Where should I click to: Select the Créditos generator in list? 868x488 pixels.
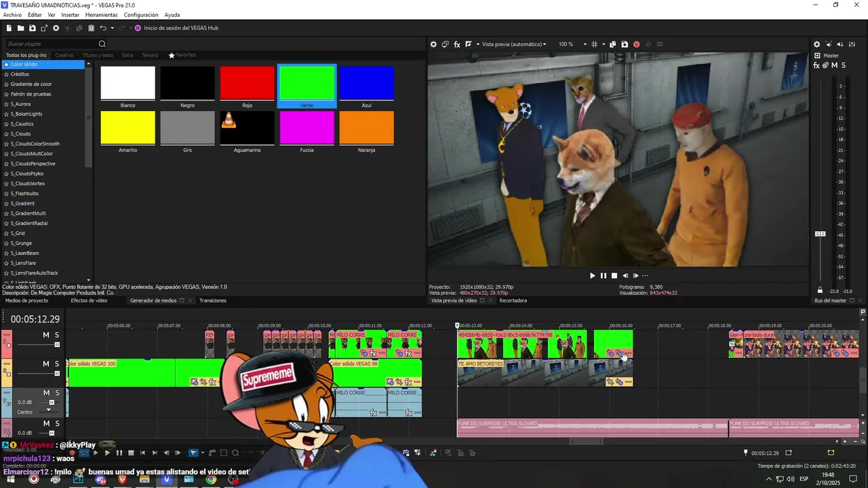click(20, 74)
